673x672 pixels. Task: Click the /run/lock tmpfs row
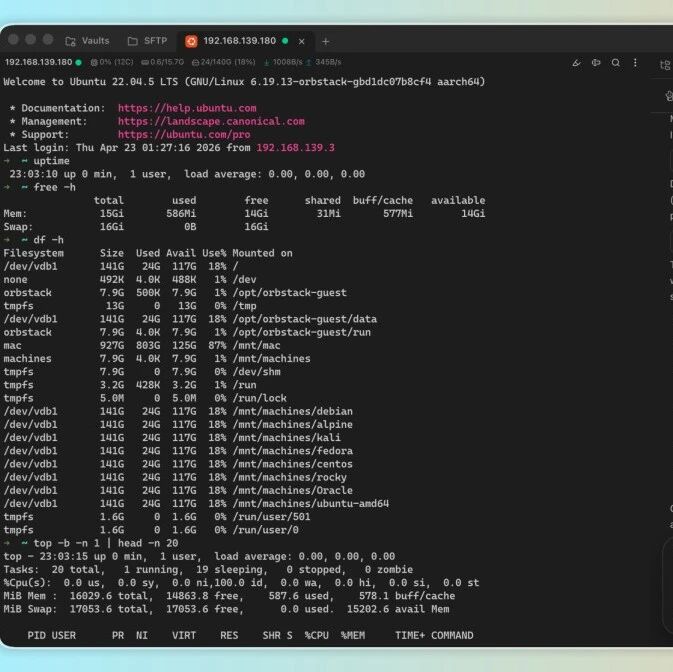145,398
